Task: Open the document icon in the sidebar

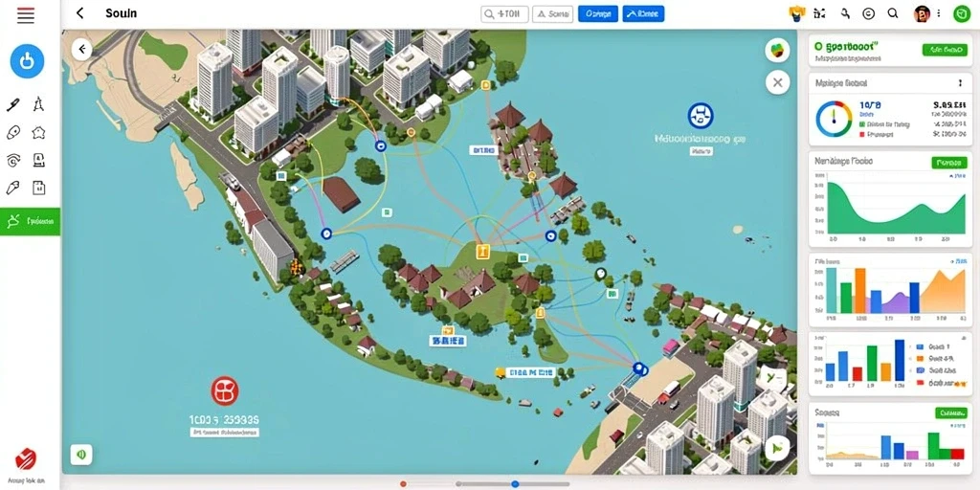Action: tap(38, 188)
